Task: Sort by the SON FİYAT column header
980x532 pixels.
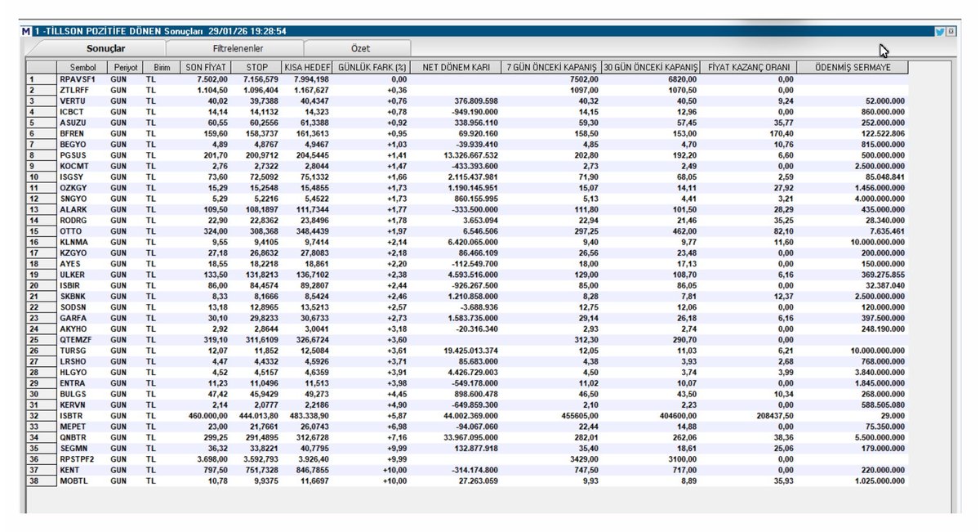Action: tap(204, 67)
